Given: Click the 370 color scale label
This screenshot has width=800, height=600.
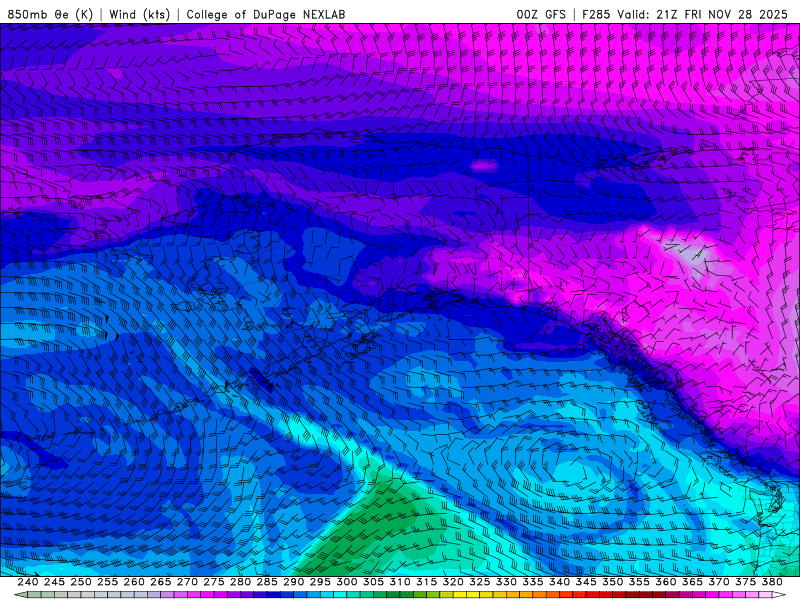Looking at the screenshot, I should coord(719,582).
